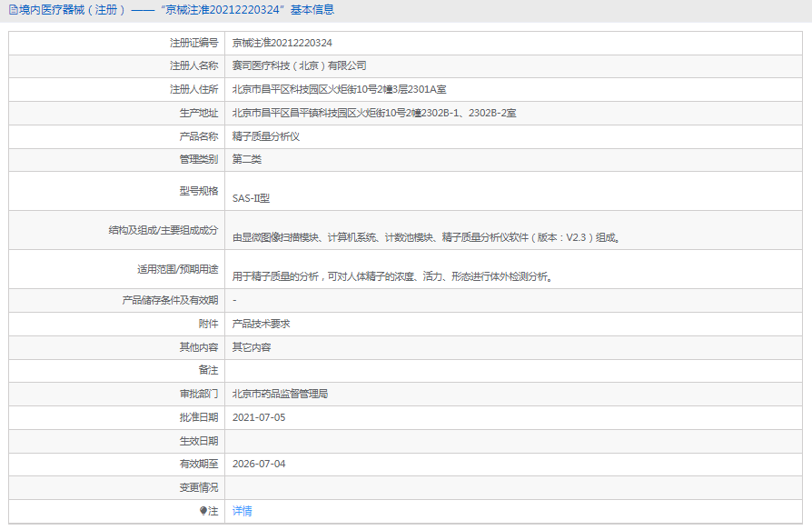This screenshot has height=530, width=812.
Task: Click the 注册证编号 label
Action: [194, 43]
